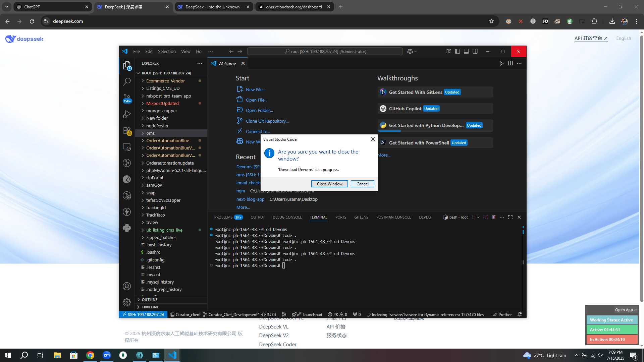Switch to the OUTPUT panel tab
The image size is (644, 362).
pyautogui.click(x=258, y=217)
